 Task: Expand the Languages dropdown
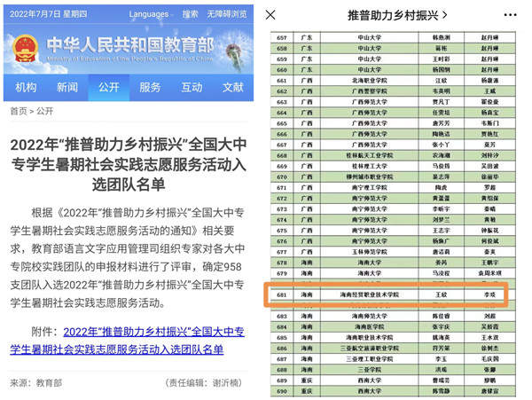click(152, 14)
